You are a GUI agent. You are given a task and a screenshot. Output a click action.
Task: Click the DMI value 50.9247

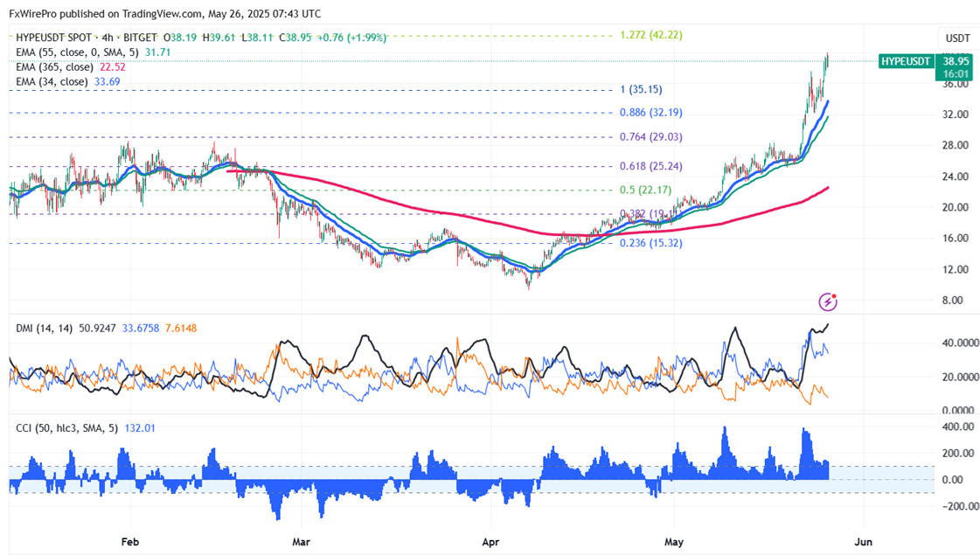point(97,328)
